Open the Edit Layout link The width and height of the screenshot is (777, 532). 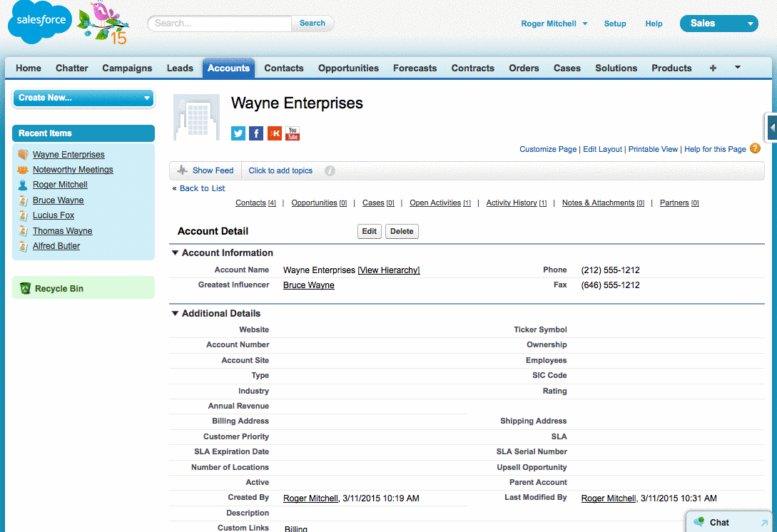point(603,149)
